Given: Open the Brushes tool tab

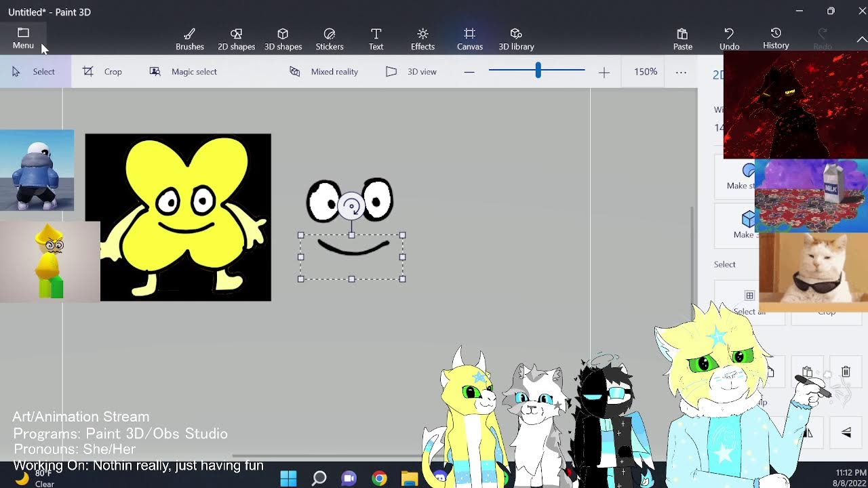Looking at the screenshot, I should pos(190,39).
